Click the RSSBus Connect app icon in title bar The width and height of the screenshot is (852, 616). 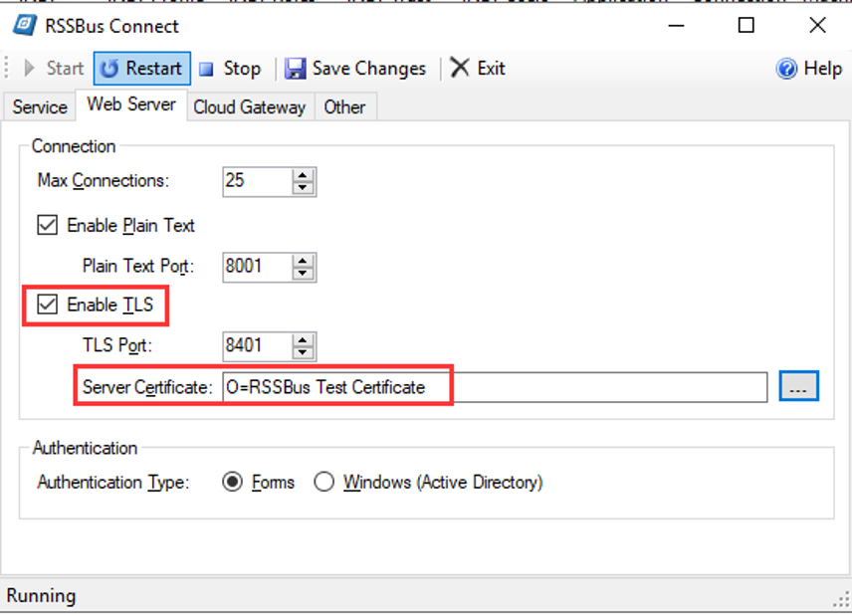coord(25,26)
